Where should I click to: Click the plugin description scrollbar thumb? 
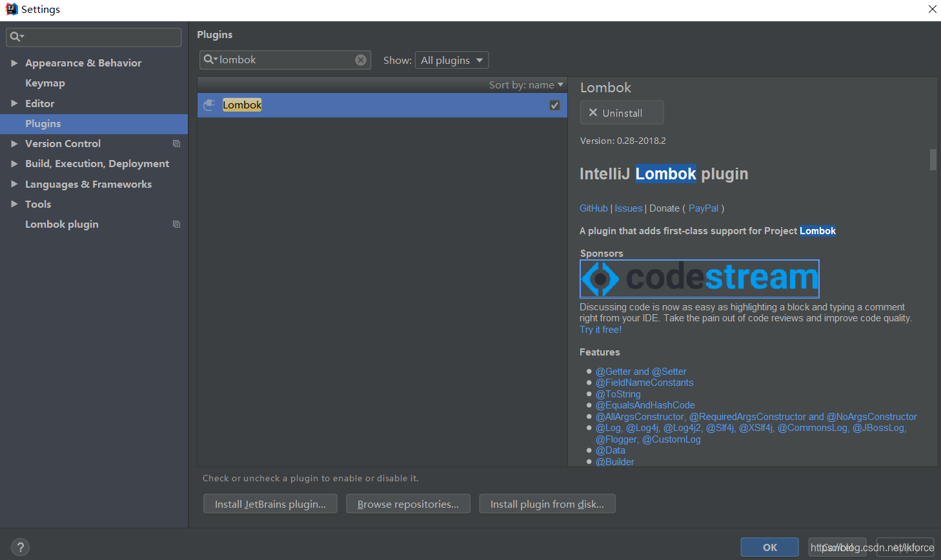point(933,159)
